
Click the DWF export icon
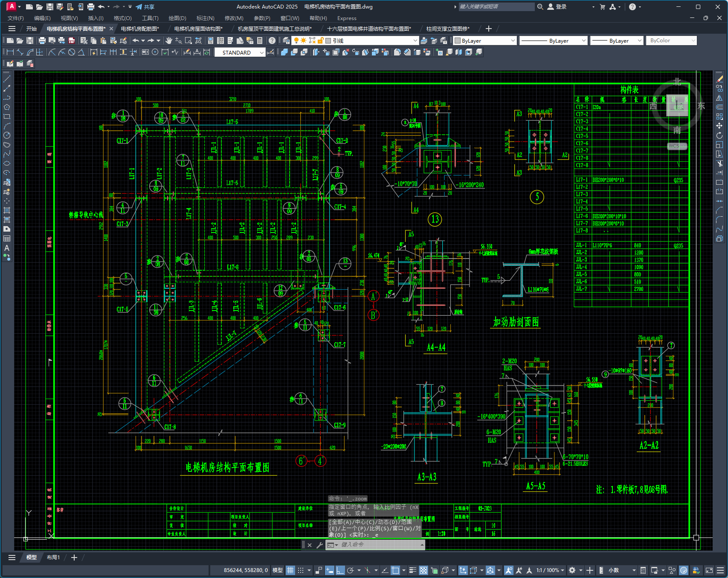click(x=72, y=41)
